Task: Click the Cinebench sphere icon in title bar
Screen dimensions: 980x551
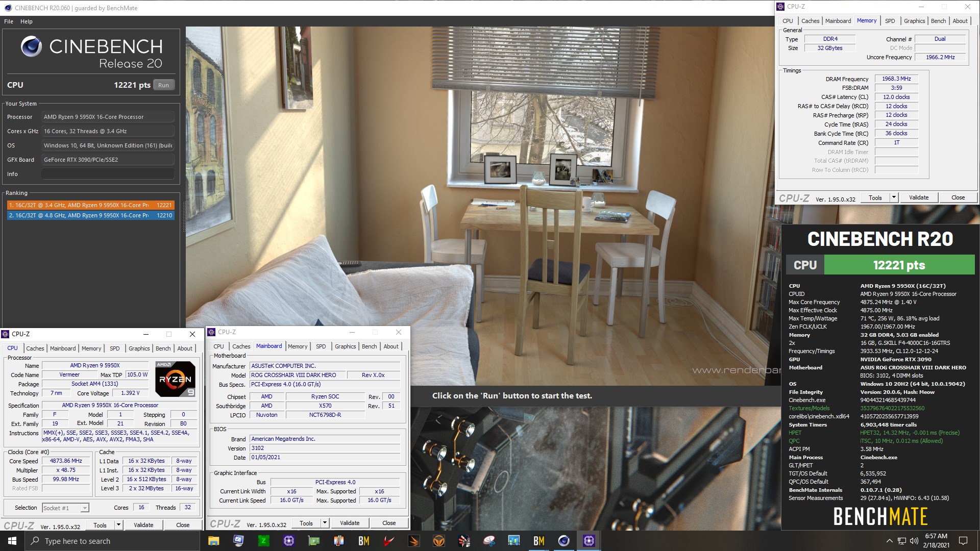Action: [8, 8]
